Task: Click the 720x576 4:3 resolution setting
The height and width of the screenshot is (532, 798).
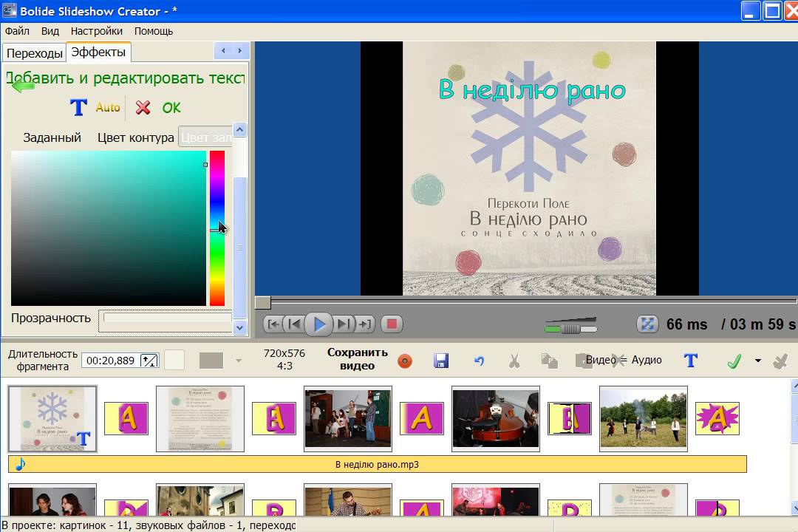Action: pos(284,359)
